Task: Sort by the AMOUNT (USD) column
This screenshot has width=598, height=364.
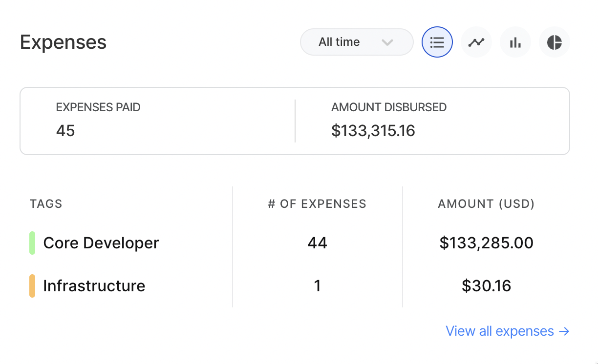Action: pyautogui.click(x=486, y=204)
